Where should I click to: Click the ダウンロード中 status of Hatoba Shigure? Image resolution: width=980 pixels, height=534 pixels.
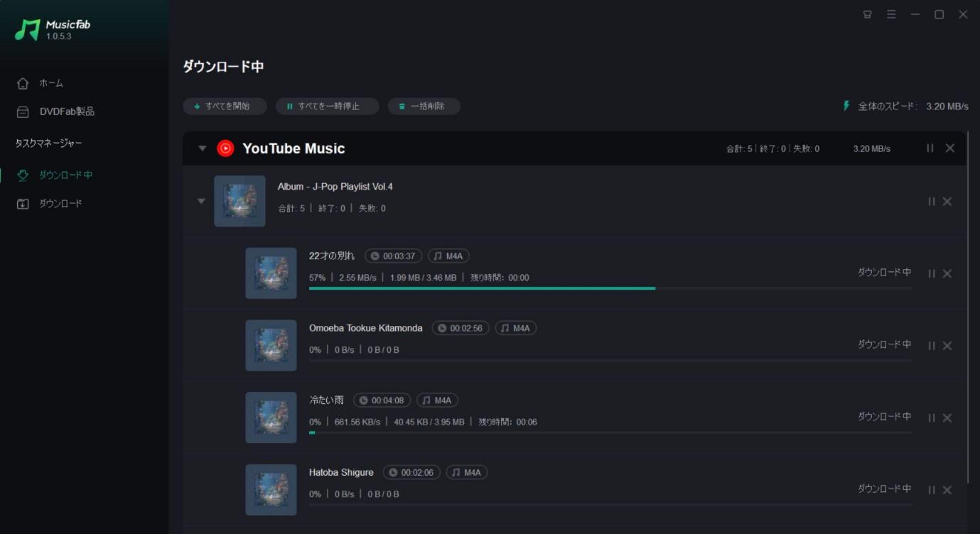[884, 489]
